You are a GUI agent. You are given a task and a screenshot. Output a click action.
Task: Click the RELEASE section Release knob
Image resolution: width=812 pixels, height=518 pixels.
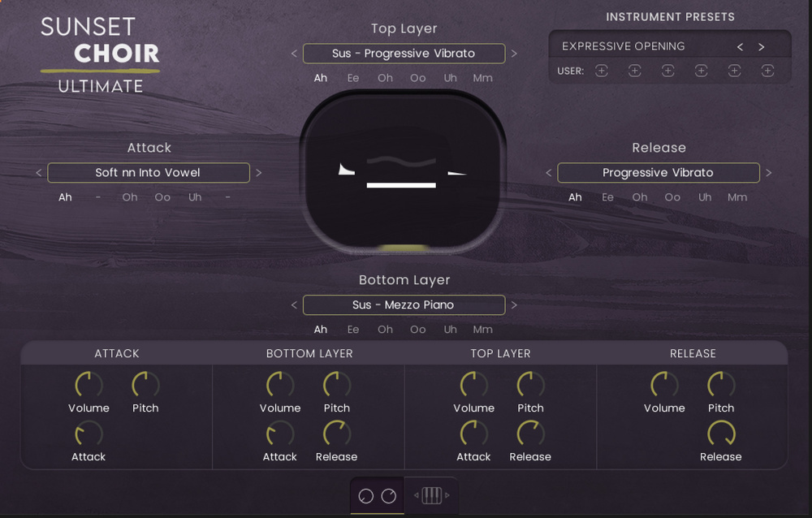[721, 434]
